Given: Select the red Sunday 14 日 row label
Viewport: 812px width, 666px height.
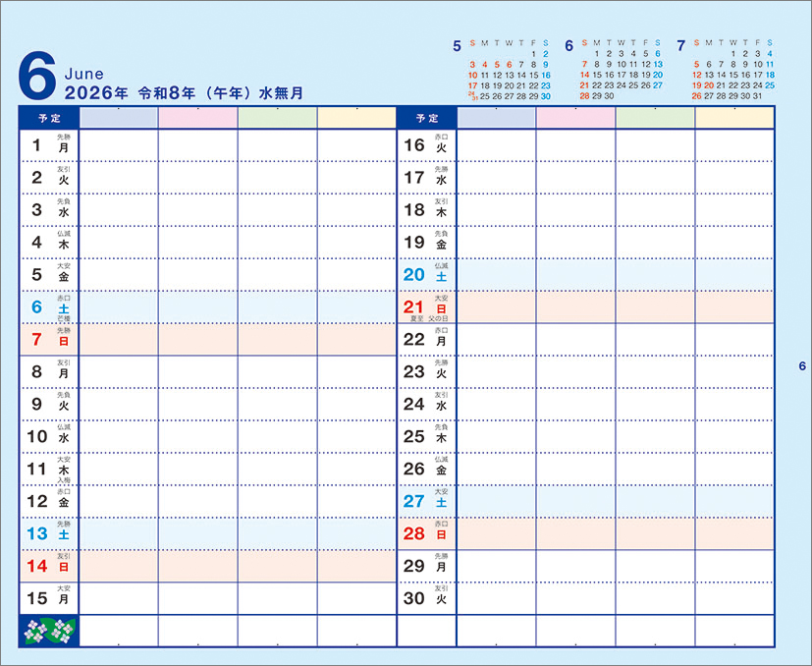Looking at the screenshot, I should click(x=49, y=566).
